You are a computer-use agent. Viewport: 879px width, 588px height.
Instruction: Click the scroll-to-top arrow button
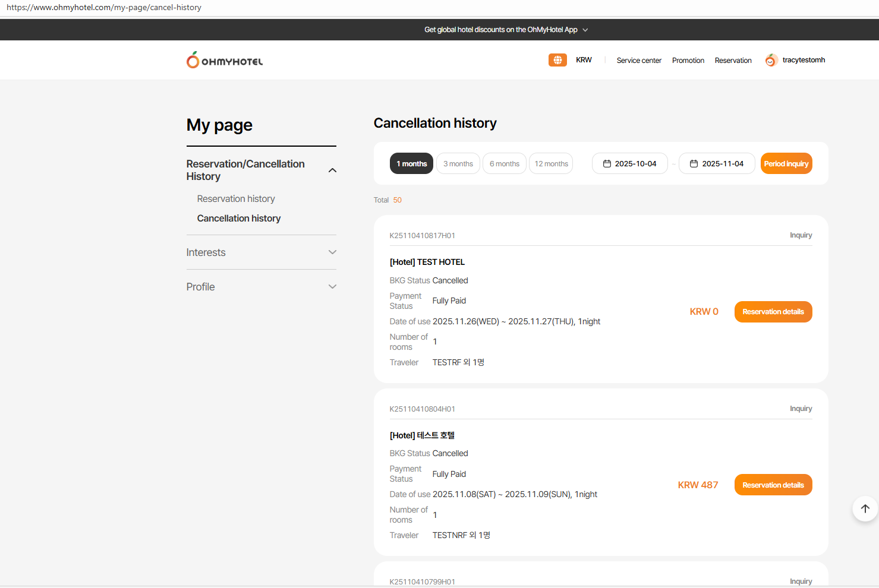point(865,508)
